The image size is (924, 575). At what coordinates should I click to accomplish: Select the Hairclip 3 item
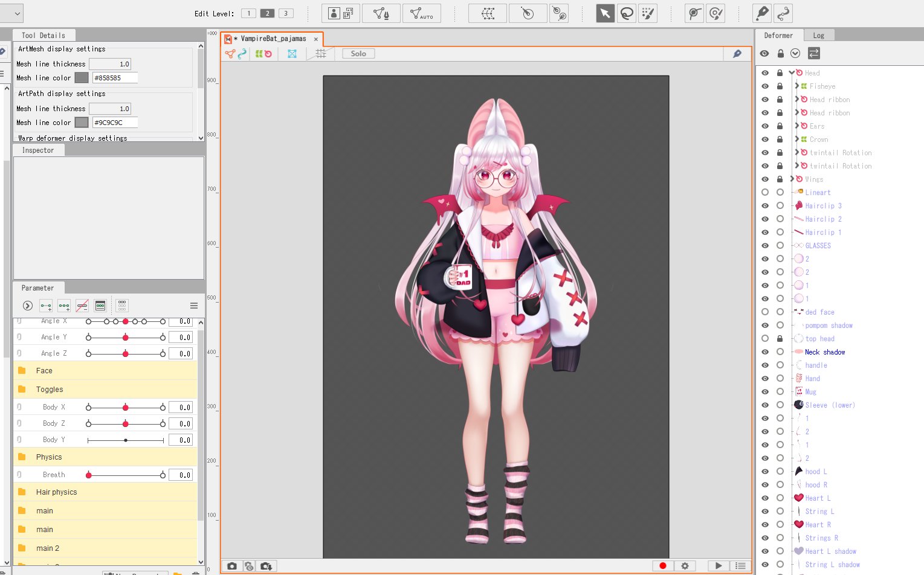823,206
